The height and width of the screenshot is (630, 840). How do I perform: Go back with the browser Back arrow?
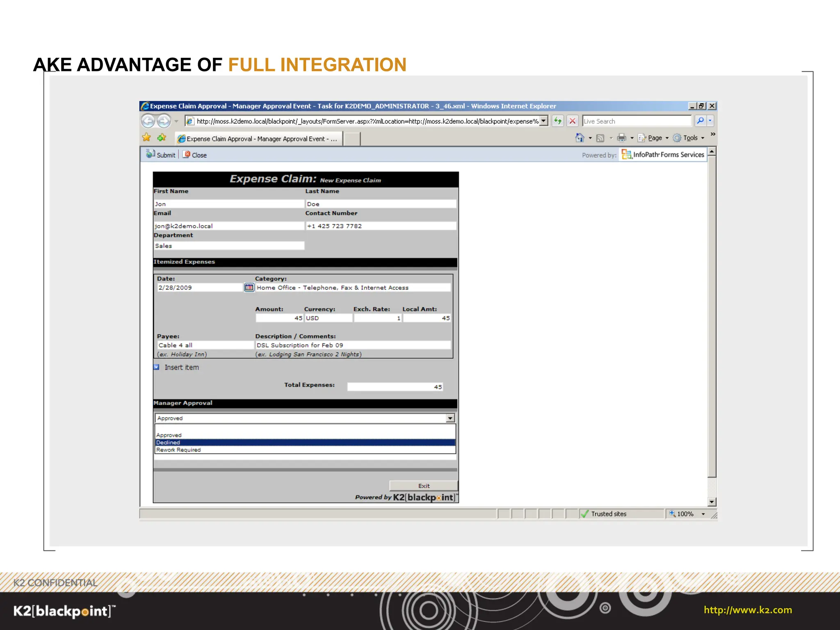click(x=148, y=121)
